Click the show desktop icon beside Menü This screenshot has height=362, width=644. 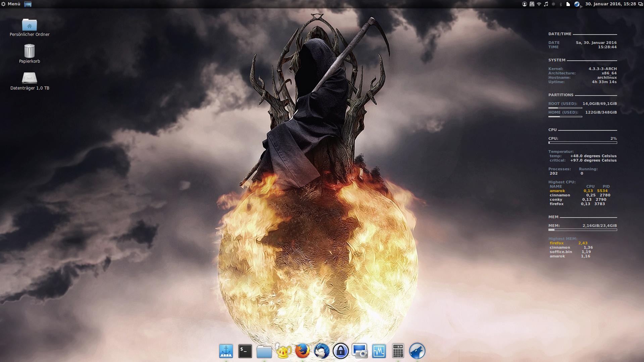(x=28, y=4)
